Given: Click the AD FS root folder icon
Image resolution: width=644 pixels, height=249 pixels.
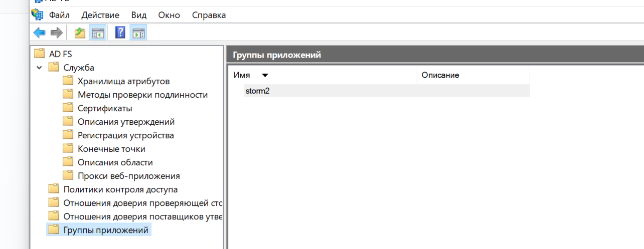Looking at the screenshot, I should tap(40, 54).
